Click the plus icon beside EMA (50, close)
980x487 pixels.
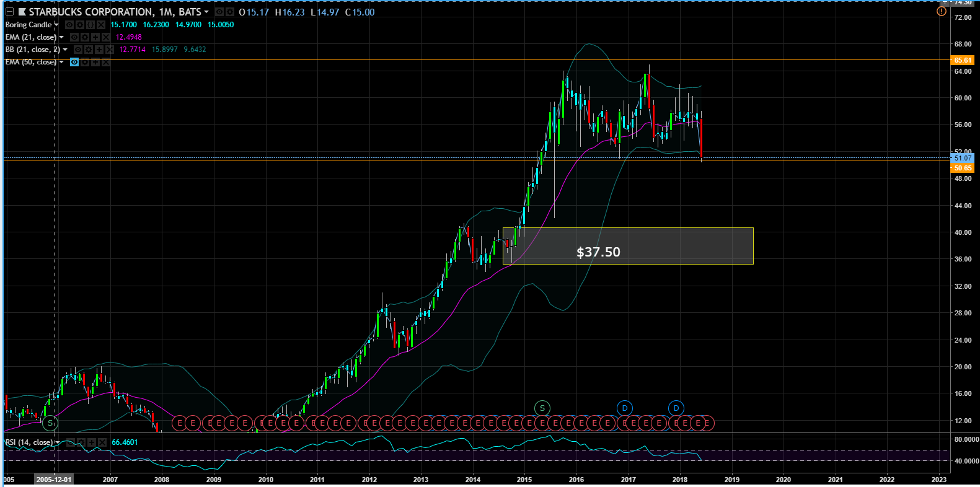point(95,62)
